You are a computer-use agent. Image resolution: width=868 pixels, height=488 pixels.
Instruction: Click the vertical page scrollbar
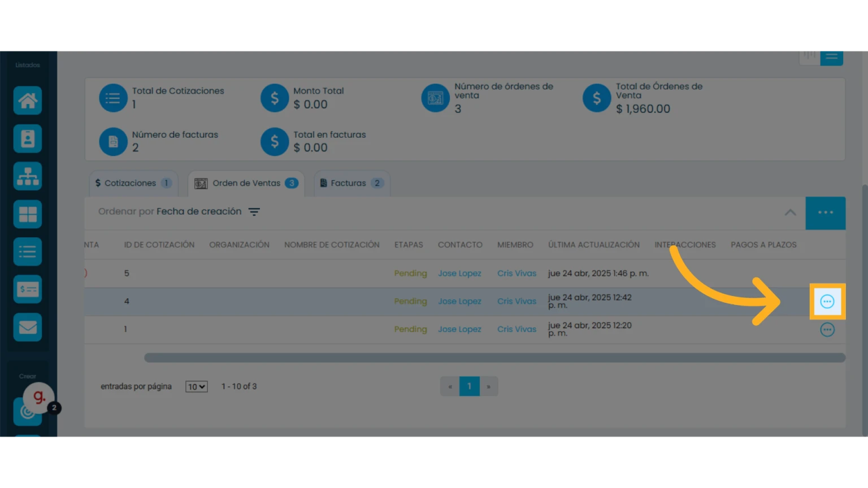(x=865, y=310)
